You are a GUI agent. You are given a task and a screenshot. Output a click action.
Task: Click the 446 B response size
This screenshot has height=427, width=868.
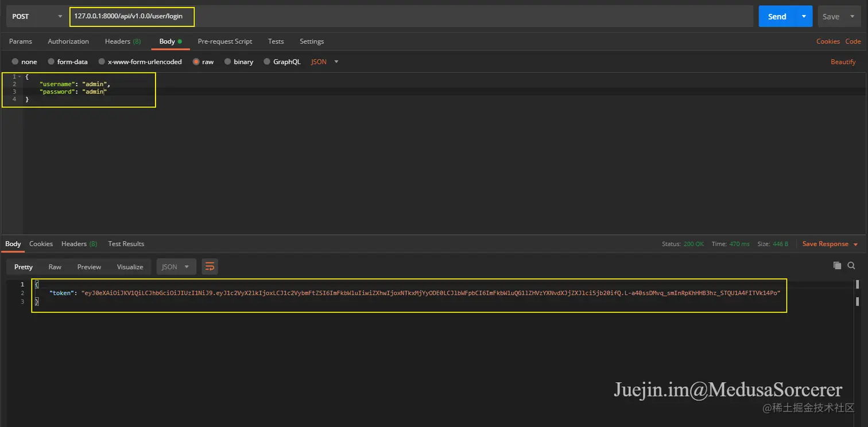click(x=781, y=244)
